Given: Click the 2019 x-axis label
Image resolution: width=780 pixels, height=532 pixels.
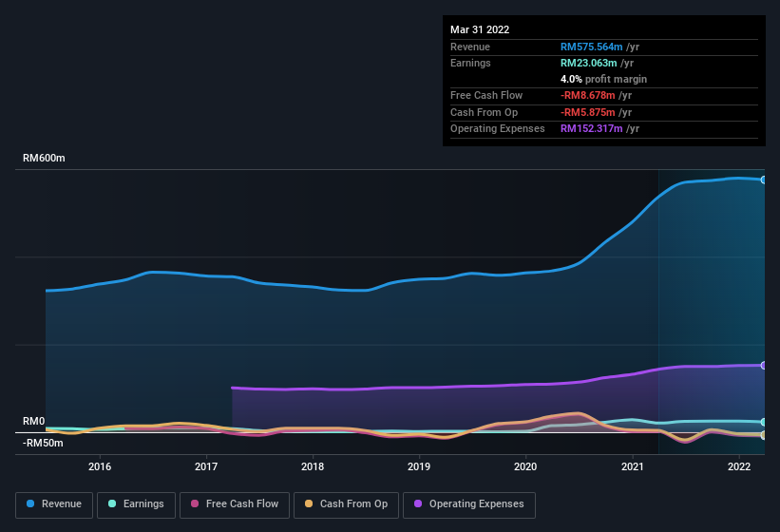Looking at the screenshot, I should [x=419, y=466].
